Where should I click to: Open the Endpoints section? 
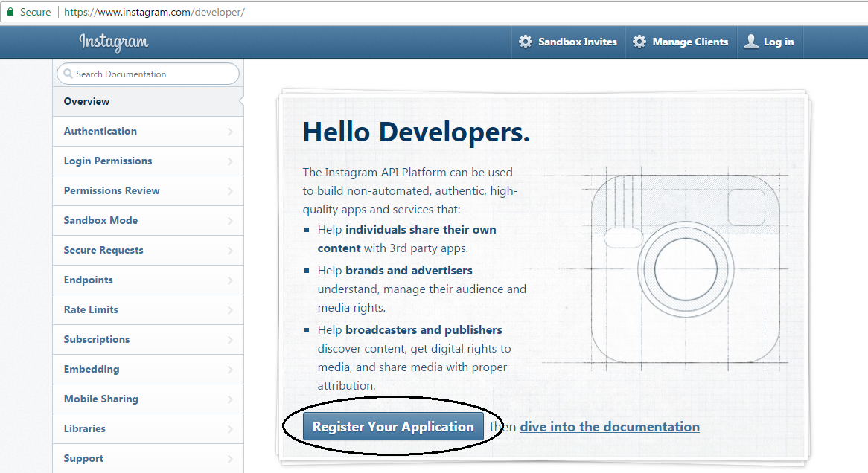[148, 280]
